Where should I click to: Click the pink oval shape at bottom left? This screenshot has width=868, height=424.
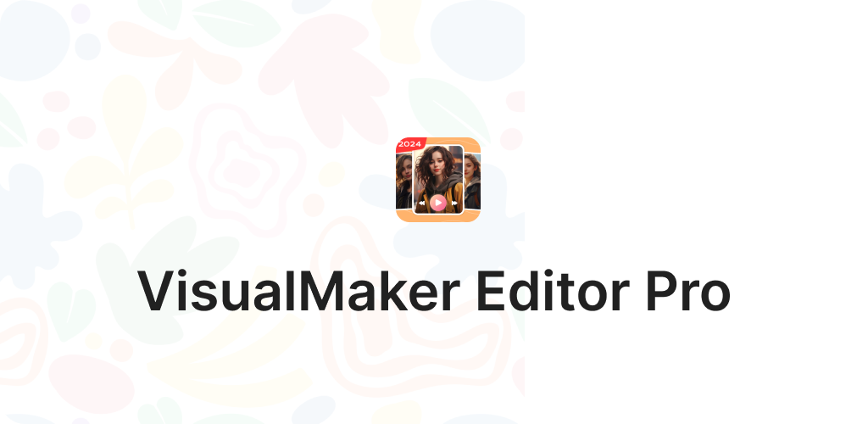click(91, 383)
